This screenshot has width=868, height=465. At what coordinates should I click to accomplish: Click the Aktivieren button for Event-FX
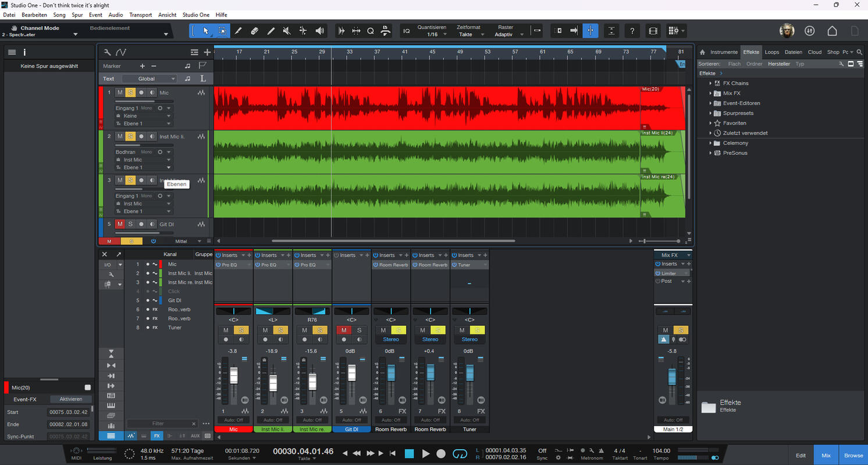pyautogui.click(x=70, y=399)
